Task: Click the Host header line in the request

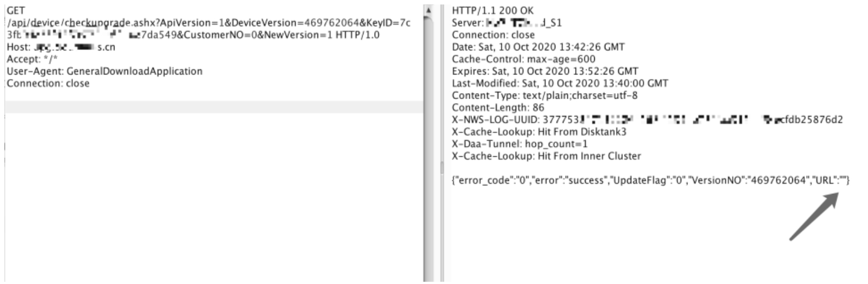Action: pos(61,47)
